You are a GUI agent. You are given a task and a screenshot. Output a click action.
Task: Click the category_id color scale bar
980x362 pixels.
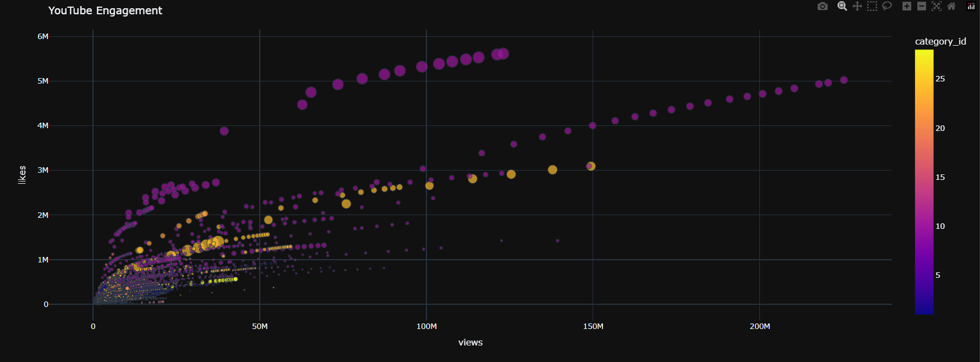point(924,182)
